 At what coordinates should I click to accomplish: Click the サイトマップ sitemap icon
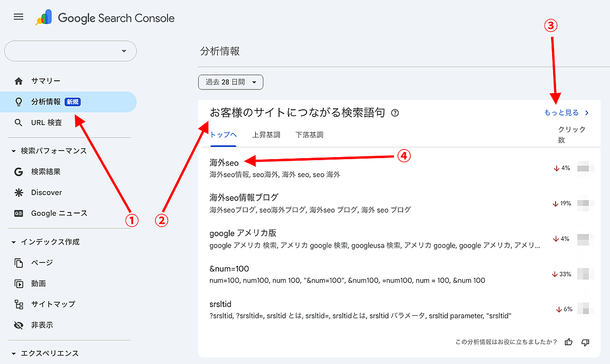[19, 305]
